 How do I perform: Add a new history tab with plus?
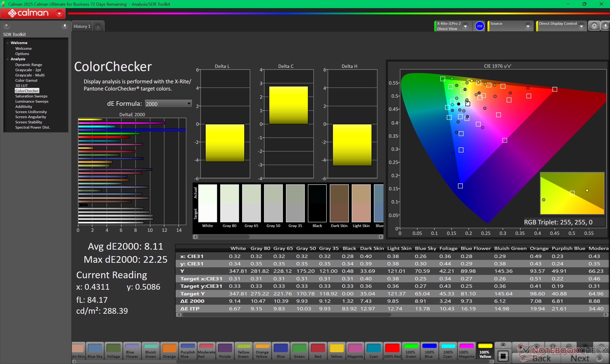(x=98, y=27)
